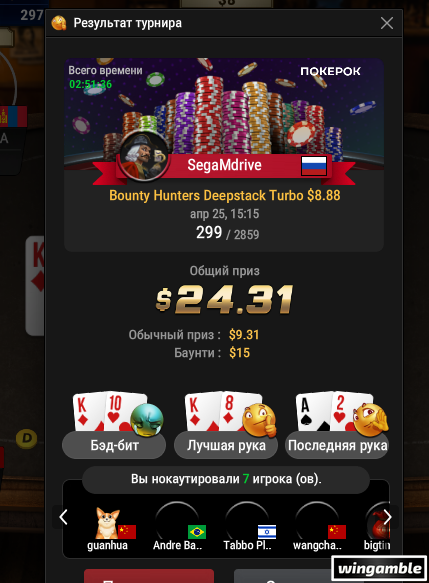Image resolution: width=429 pixels, height=583 pixels.
Task: Click SegaMdrive pirate avatar
Action: point(144,157)
